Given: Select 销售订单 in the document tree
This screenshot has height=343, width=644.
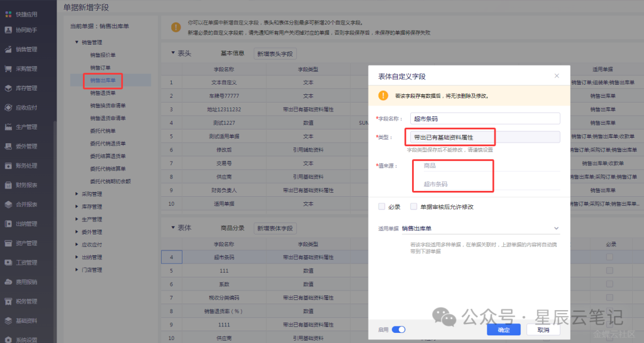Looking at the screenshot, I should tap(100, 67).
